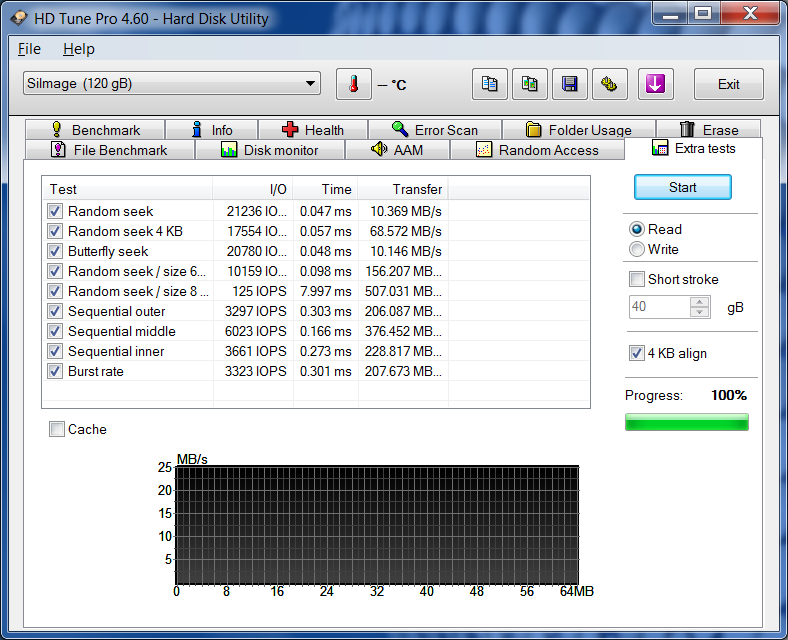788x640 pixels.
Task: Open the File menu
Action: [29, 49]
